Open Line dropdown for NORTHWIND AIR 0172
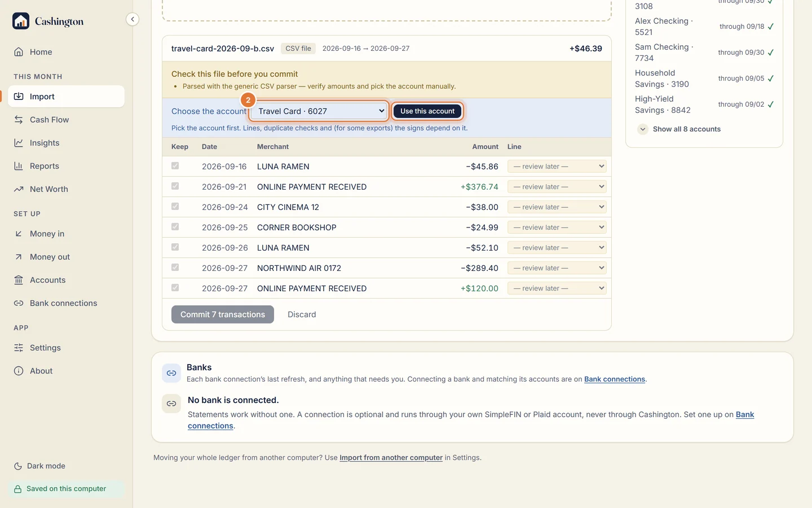The width and height of the screenshot is (812, 508). pyautogui.click(x=557, y=268)
